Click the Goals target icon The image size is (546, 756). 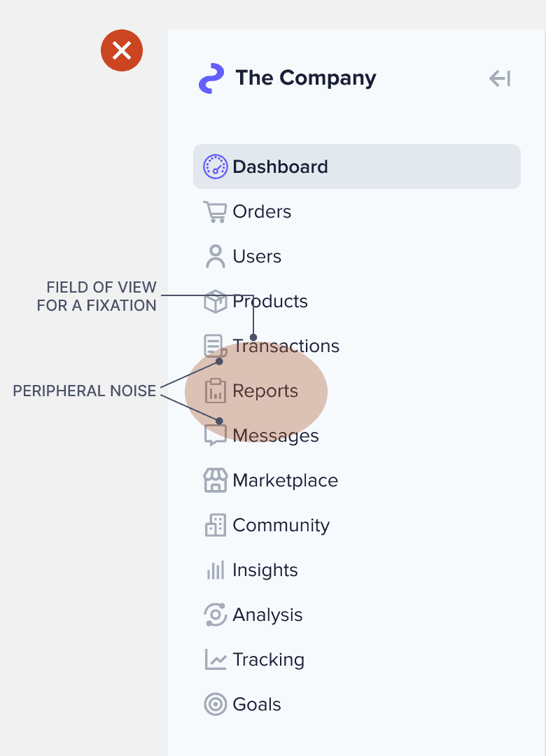point(215,704)
